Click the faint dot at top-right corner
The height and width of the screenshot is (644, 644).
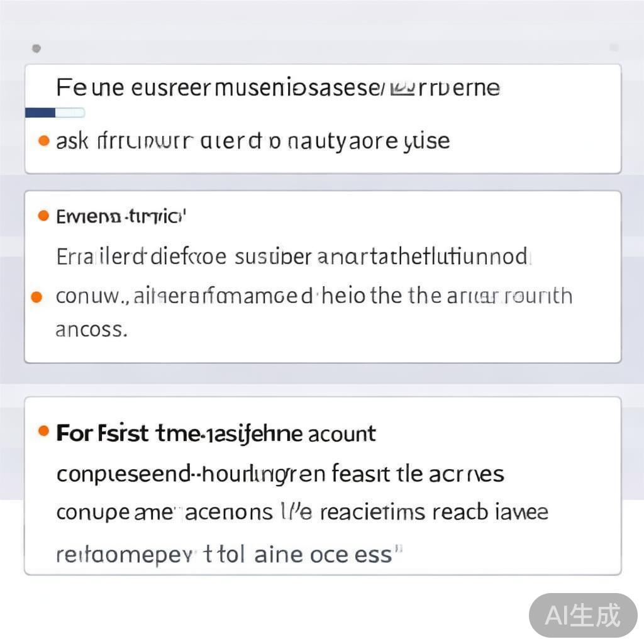[614, 48]
